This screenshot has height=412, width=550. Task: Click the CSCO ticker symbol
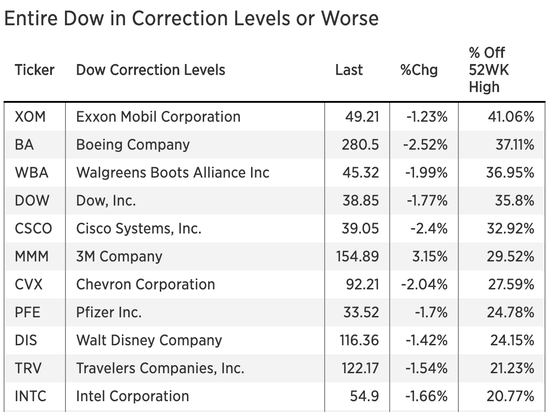click(33, 229)
